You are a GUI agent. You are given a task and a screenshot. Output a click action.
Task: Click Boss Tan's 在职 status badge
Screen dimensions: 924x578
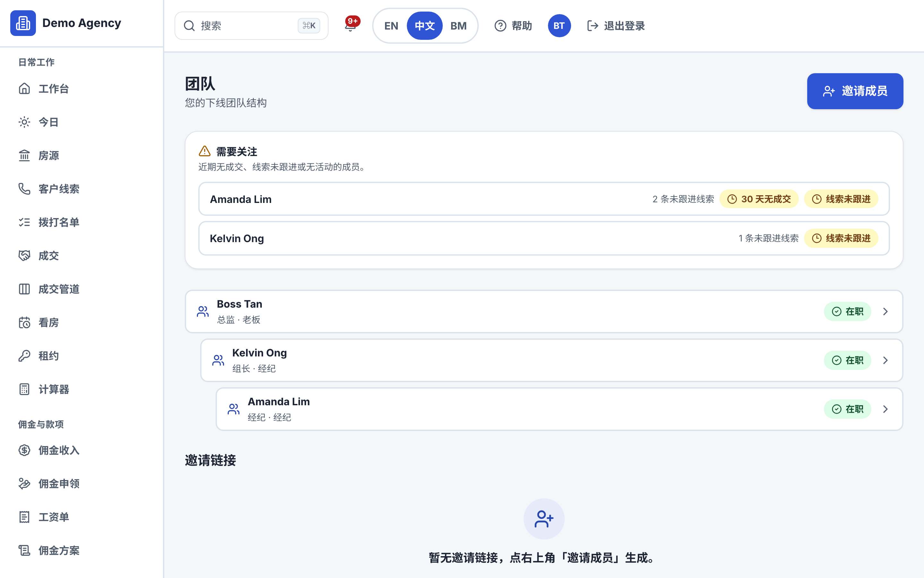point(847,311)
